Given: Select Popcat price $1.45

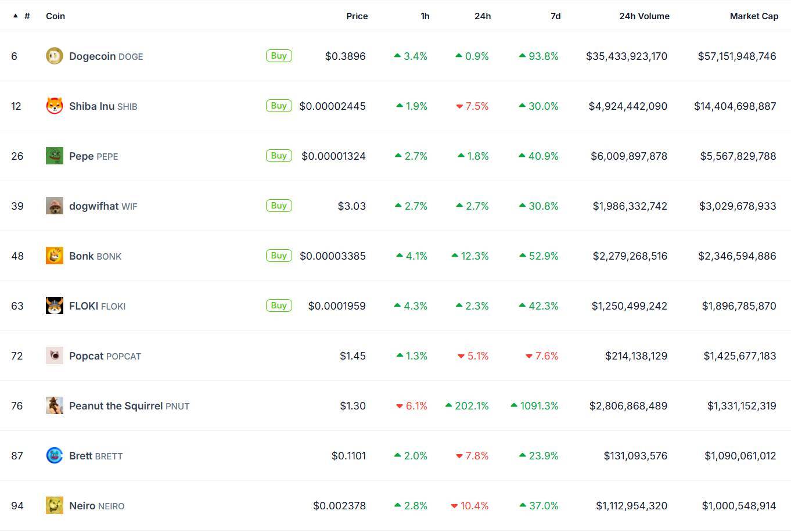Looking at the screenshot, I should coord(353,356).
